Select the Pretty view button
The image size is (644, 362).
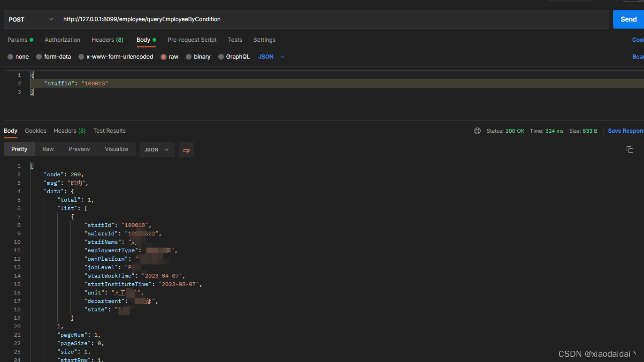coord(19,149)
